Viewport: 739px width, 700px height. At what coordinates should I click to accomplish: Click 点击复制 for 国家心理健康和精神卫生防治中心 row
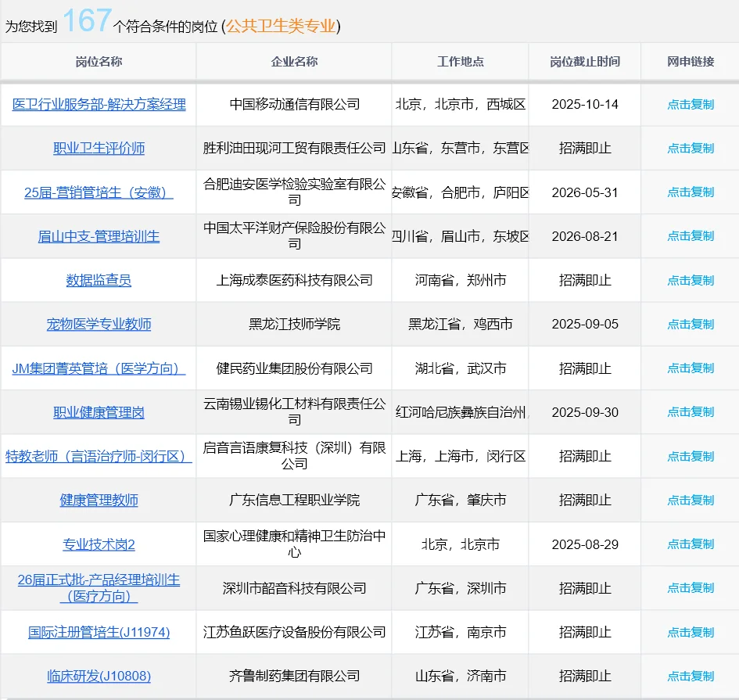pos(691,544)
